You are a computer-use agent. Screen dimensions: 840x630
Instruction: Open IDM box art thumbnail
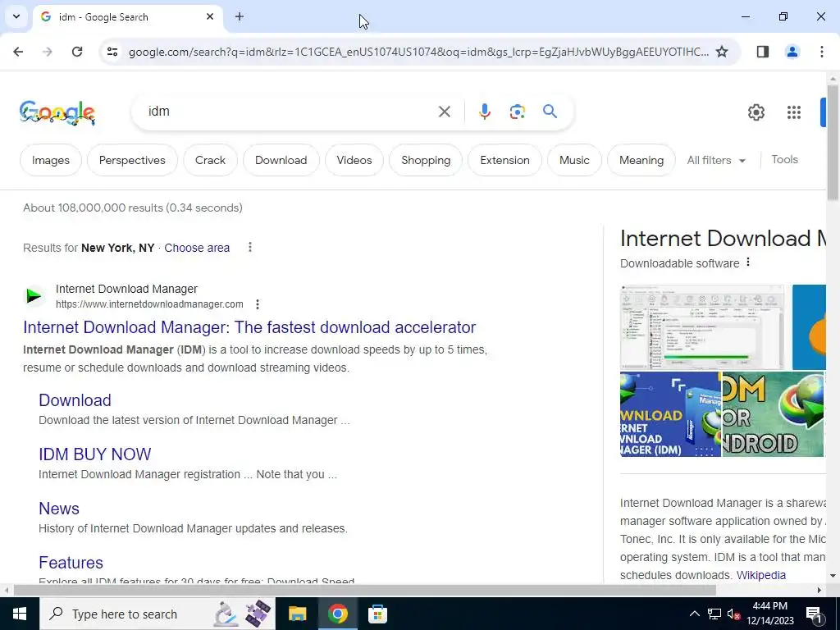[670, 414]
